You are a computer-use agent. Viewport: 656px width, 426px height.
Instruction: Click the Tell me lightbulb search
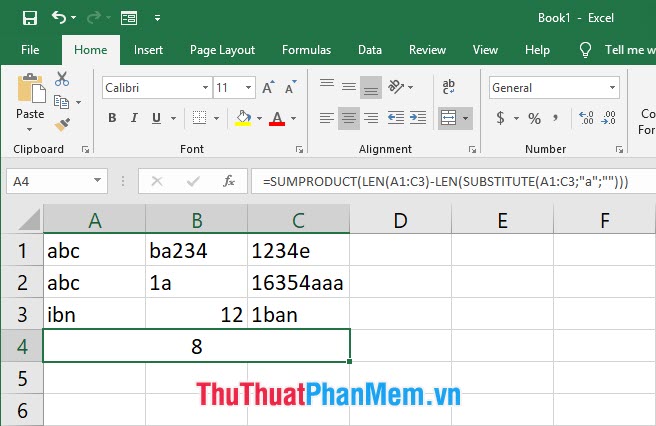585,50
